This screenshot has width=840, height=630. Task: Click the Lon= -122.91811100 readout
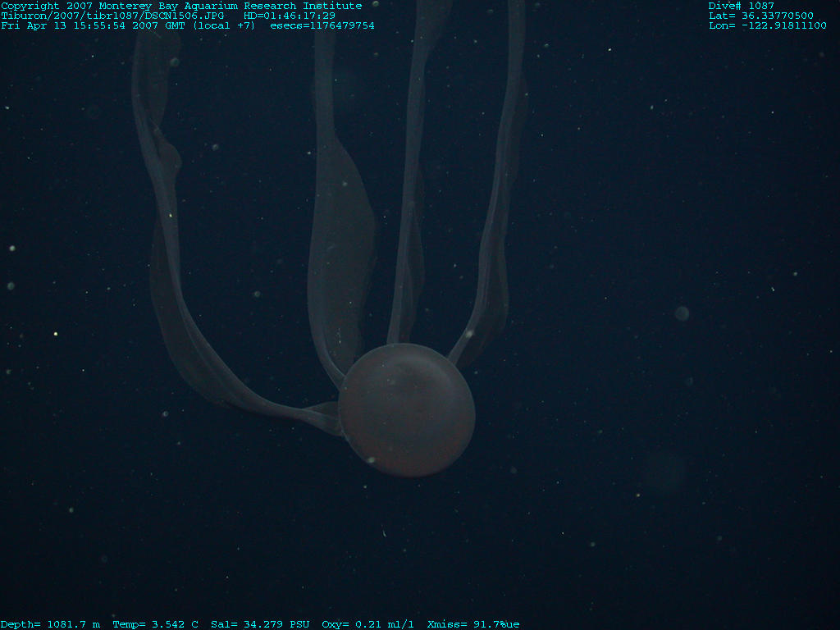[x=768, y=25]
